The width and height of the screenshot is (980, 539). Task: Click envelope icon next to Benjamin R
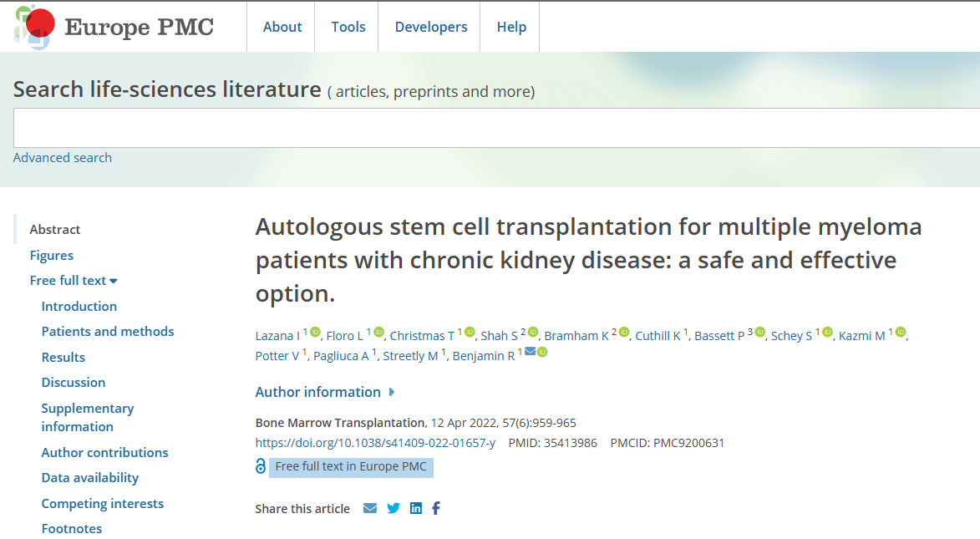[530, 352]
